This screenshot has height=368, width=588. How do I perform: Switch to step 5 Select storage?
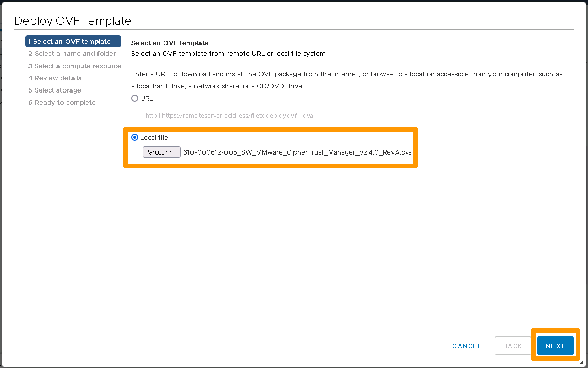pos(55,90)
